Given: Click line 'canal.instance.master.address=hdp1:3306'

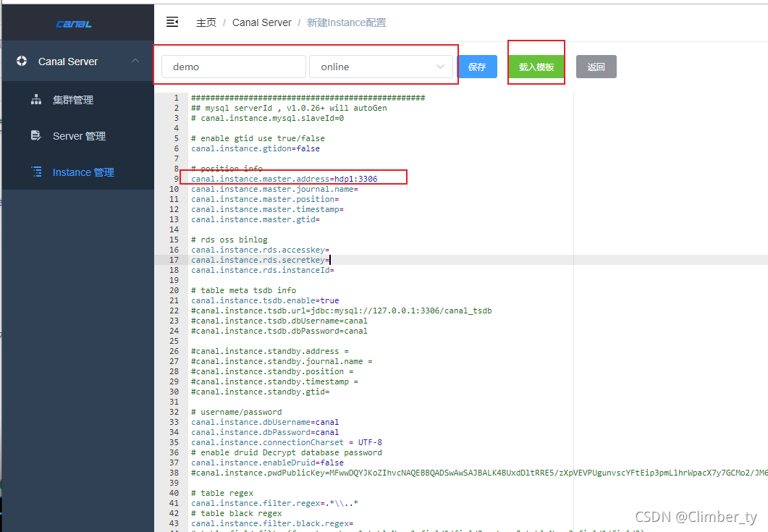Looking at the screenshot, I should (284, 179).
